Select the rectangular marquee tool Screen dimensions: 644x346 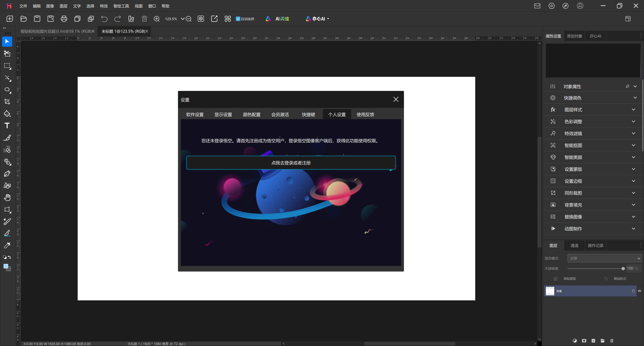pos(7,66)
